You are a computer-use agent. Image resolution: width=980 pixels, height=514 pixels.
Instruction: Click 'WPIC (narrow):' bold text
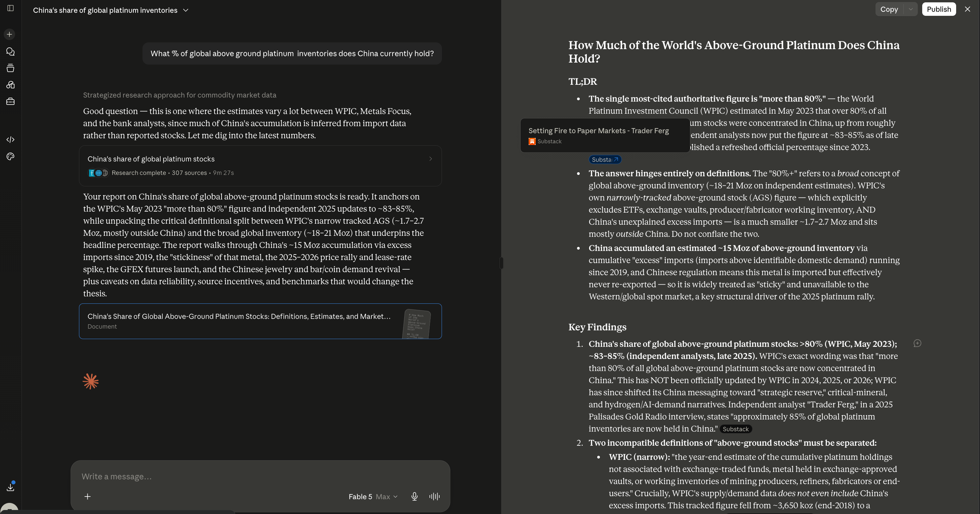[639, 457]
